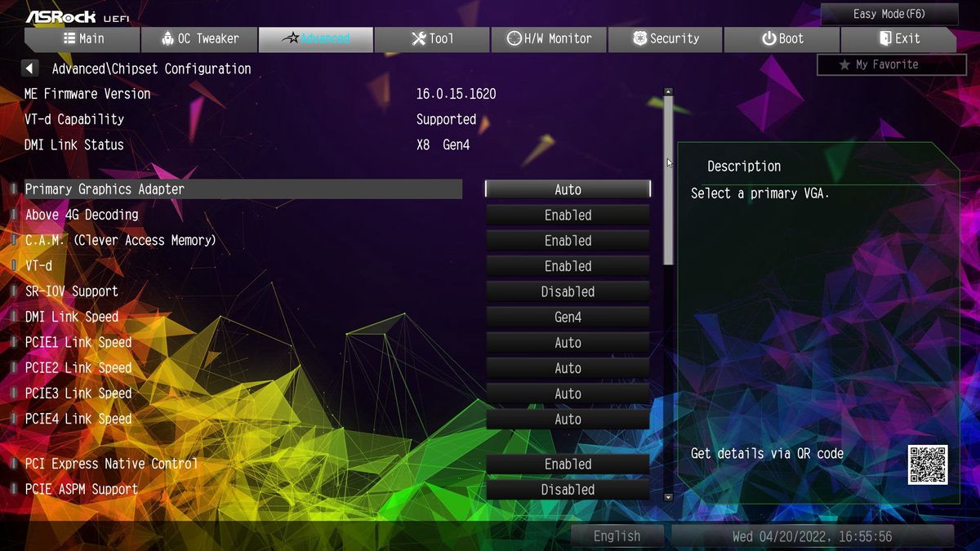The image size is (980, 551).
Task: Click the ASRock UEFI logo
Action: pyautogui.click(x=77, y=16)
